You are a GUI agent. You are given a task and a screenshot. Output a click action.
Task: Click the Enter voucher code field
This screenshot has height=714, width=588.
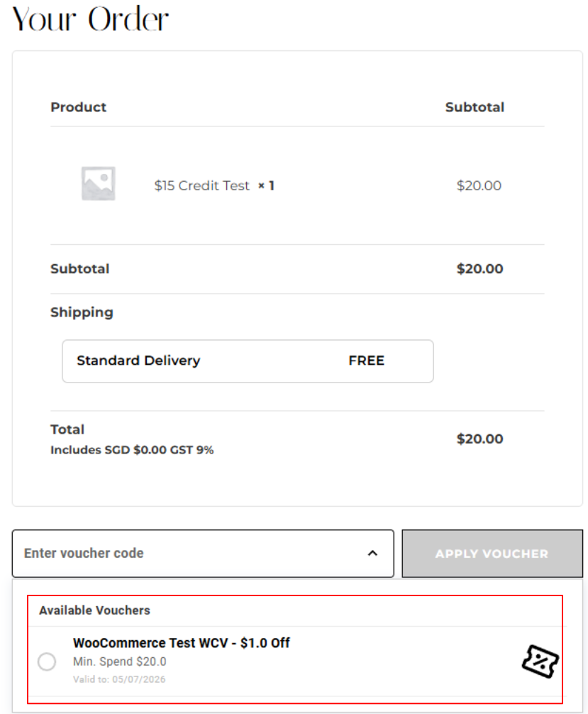[203, 554]
